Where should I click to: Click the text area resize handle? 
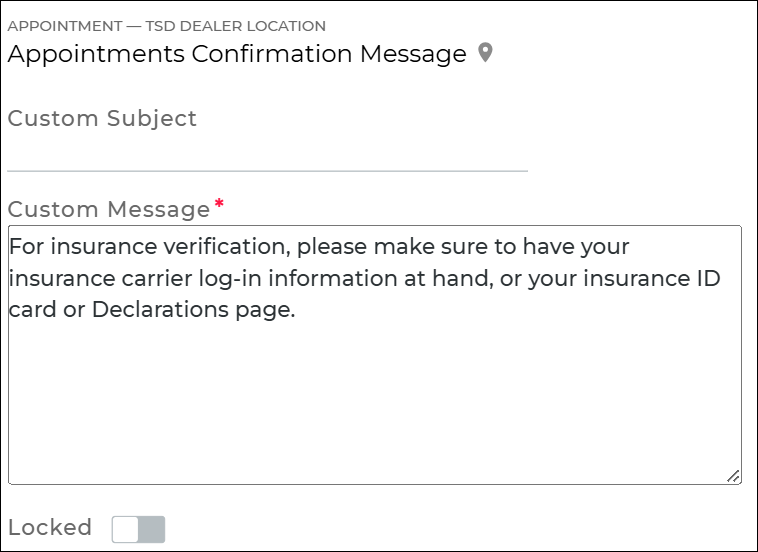(x=733, y=477)
